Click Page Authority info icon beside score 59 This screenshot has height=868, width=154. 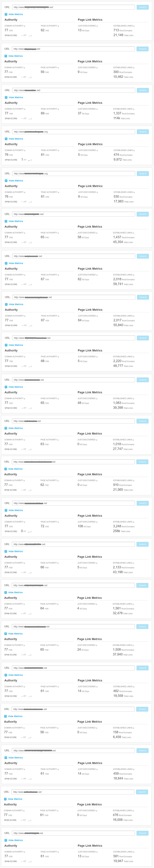point(58,68)
